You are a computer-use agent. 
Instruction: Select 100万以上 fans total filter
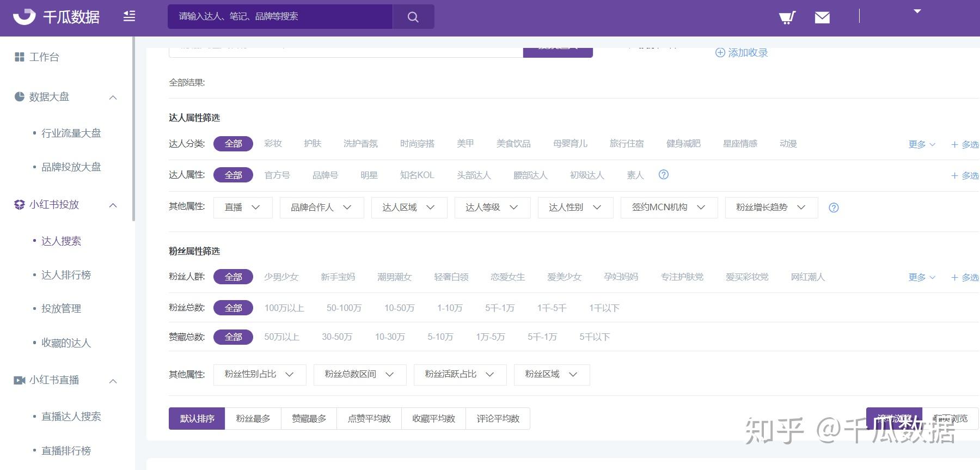pyautogui.click(x=284, y=308)
